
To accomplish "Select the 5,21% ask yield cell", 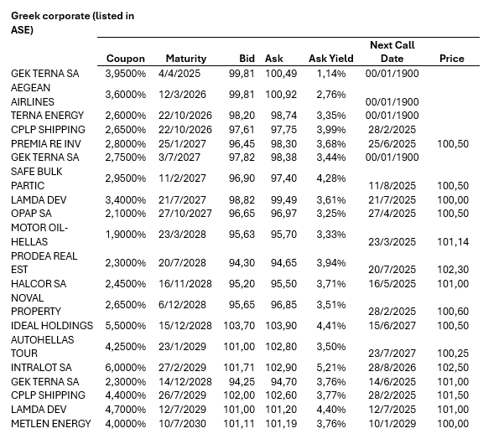I will 332,367.
